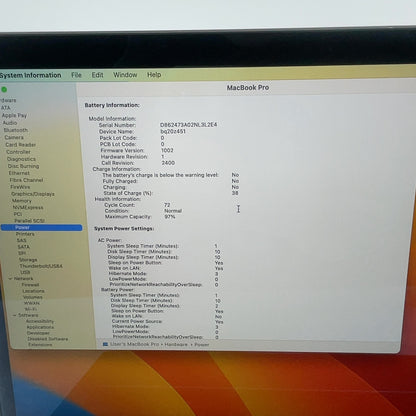
Task: Click Hardware in the bottom path bar
Action: 176,344
